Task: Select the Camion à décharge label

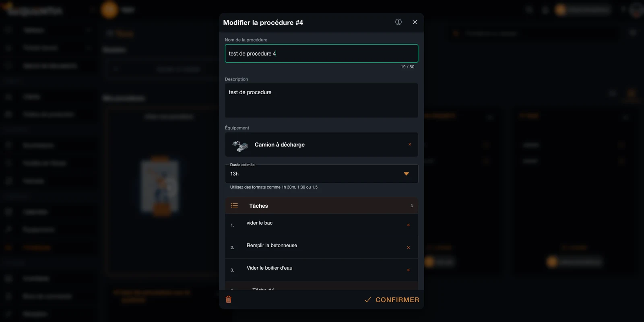Action: 280,144
